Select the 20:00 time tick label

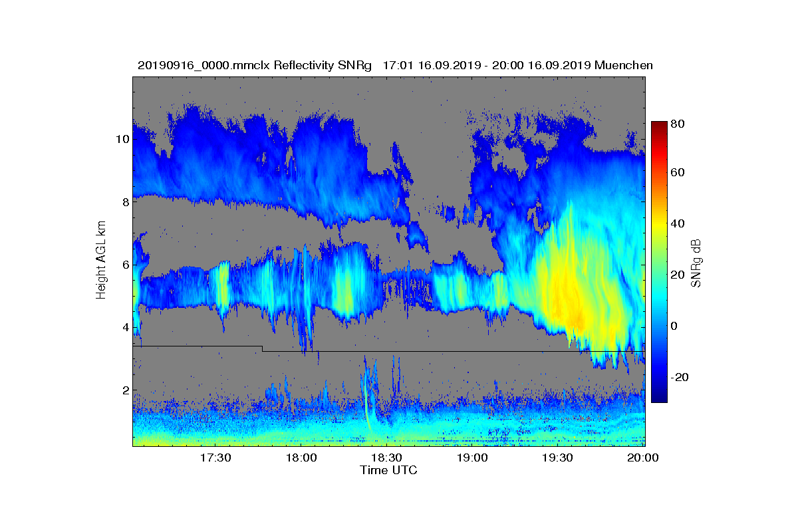[644, 458]
